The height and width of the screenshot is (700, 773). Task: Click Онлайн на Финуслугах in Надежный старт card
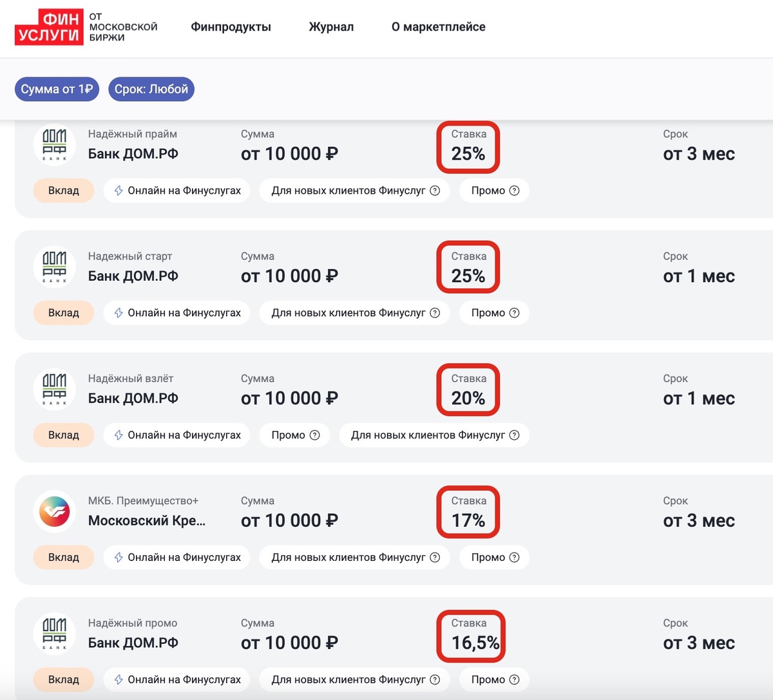click(177, 313)
